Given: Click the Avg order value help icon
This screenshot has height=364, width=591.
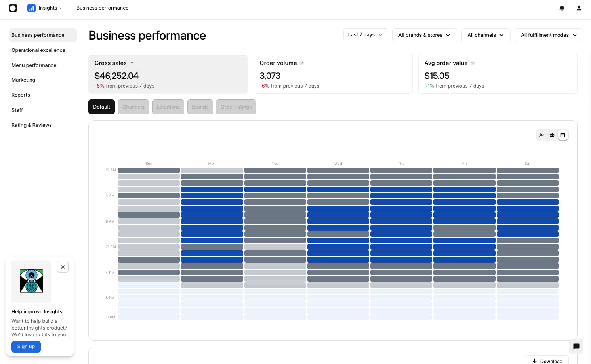Looking at the screenshot, I should coord(473,63).
